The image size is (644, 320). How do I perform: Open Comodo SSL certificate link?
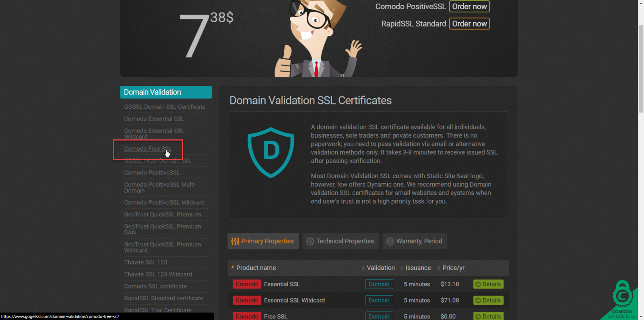point(155,286)
